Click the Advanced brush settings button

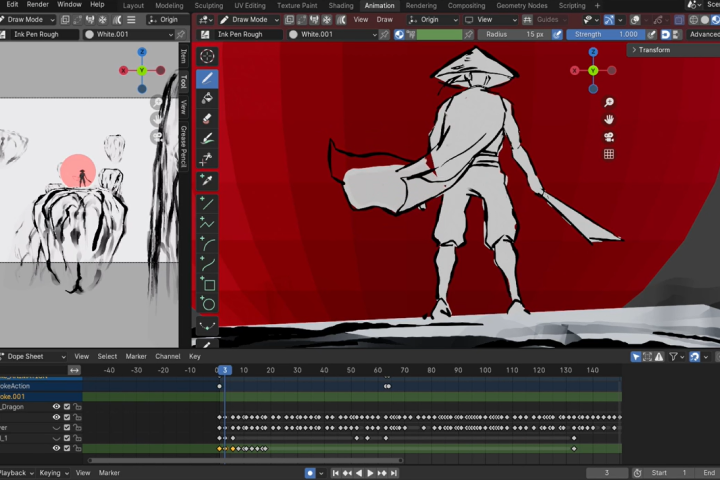pos(703,34)
